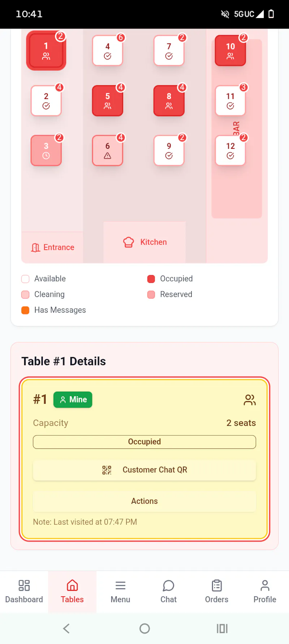The height and width of the screenshot is (644, 289).
Task: Go to the Chat tab
Action: (169, 592)
